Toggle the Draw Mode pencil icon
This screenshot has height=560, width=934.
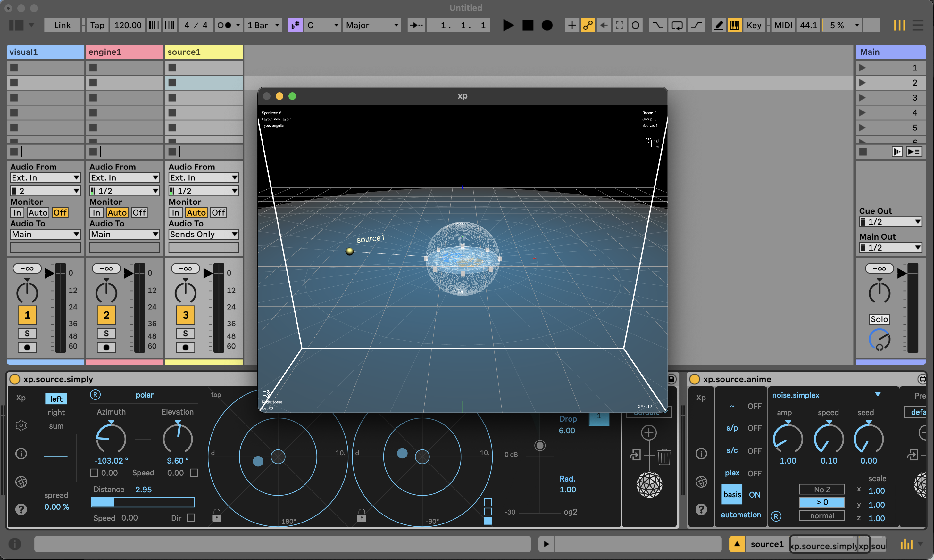coord(719,25)
